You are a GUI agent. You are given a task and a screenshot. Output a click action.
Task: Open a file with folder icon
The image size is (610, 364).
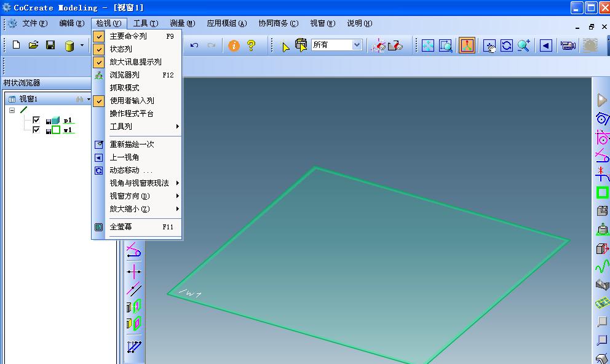pos(33,45)
